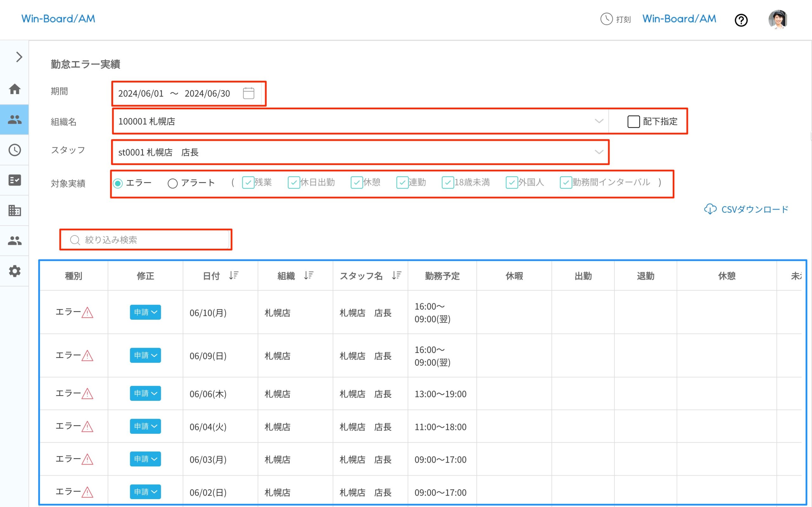Click the Win-Board/AM logo at top left

coord(58,19)
